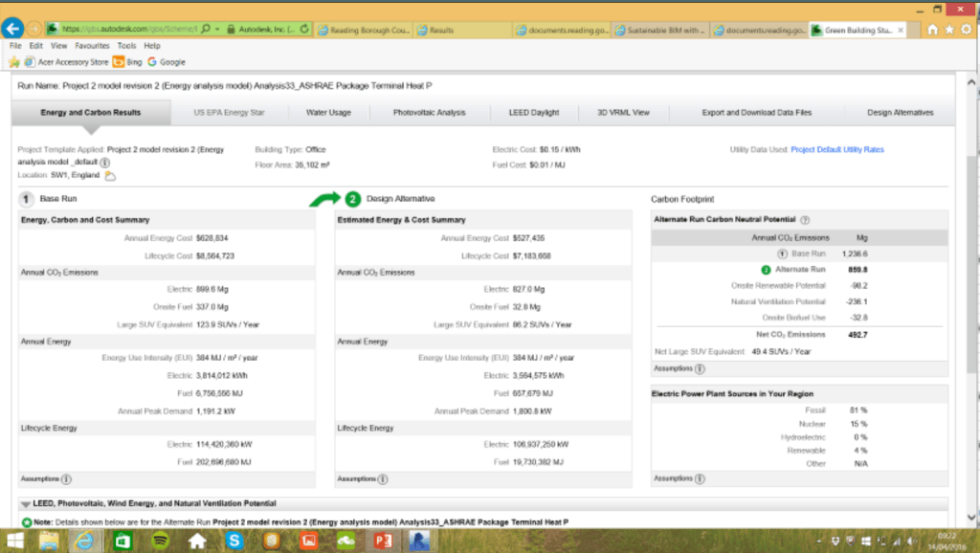
Task: Click the Fossil 81 % value
Action: [x=858, y=410]
